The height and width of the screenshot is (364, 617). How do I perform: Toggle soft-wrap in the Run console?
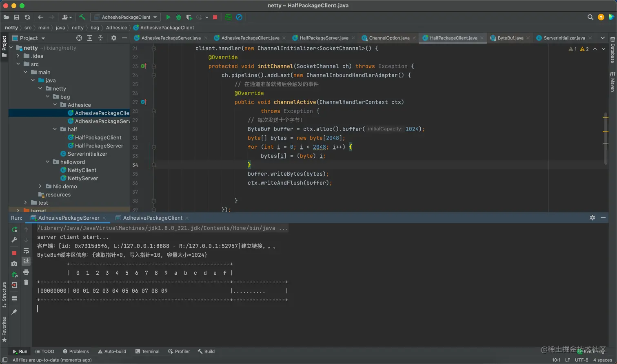(26, 251)
